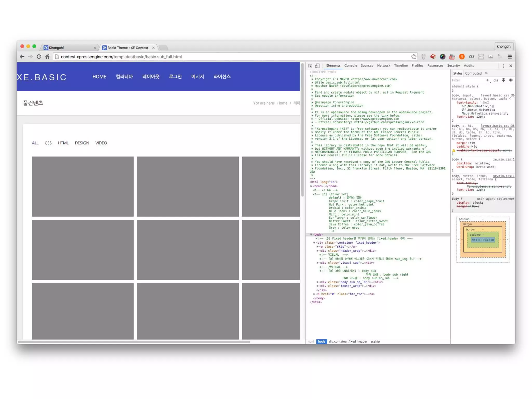This screenshot has width=532, height=399.
Task: Activate the inspect element picker icon
Action: (x=310, y=66)
